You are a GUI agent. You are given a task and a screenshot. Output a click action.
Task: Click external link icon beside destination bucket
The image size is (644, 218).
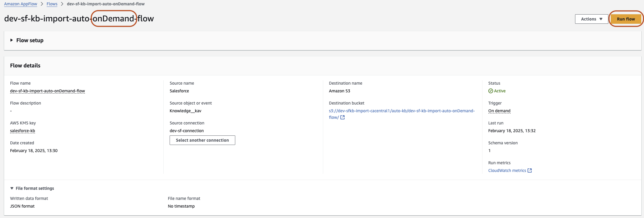[x=342, y=117]
